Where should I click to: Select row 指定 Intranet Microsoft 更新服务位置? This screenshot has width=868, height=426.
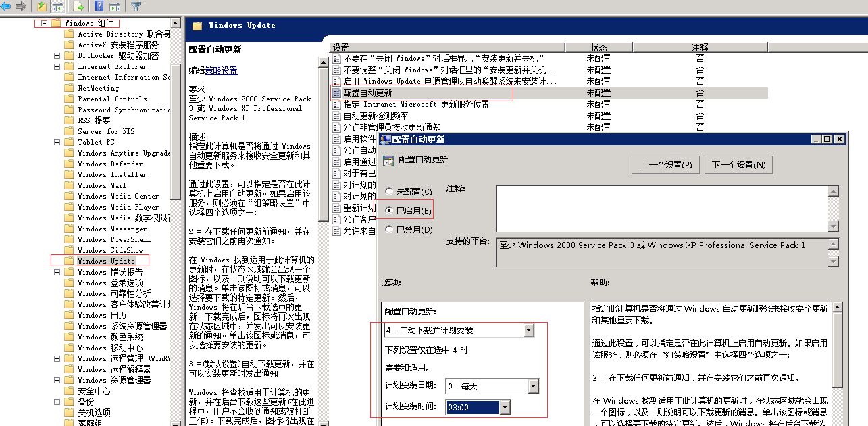(x=548, y=104)
